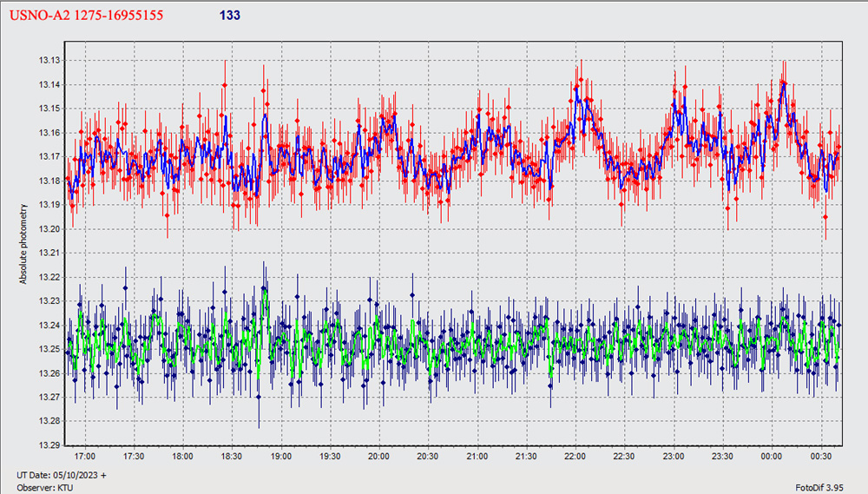This screenshot has width=868, height=494.
Task: Click the 00:30 time axis label
Action: tap(820, 456)
